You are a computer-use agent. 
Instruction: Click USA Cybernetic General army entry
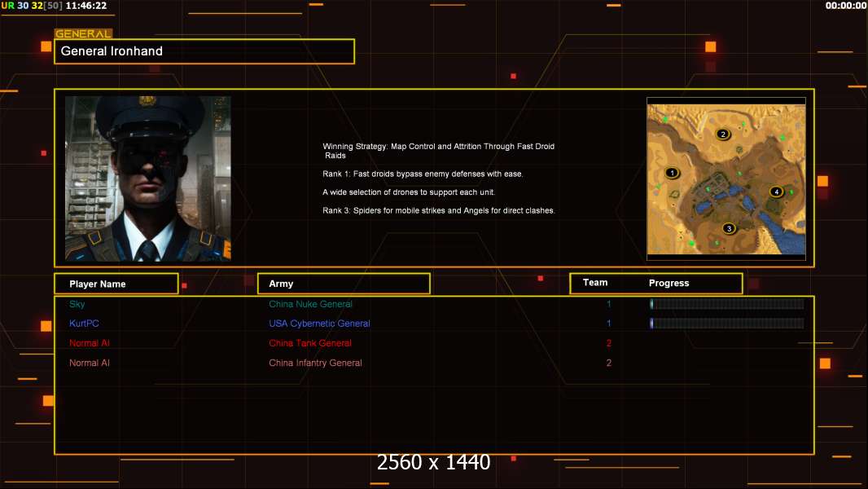(x=319, y=324)
